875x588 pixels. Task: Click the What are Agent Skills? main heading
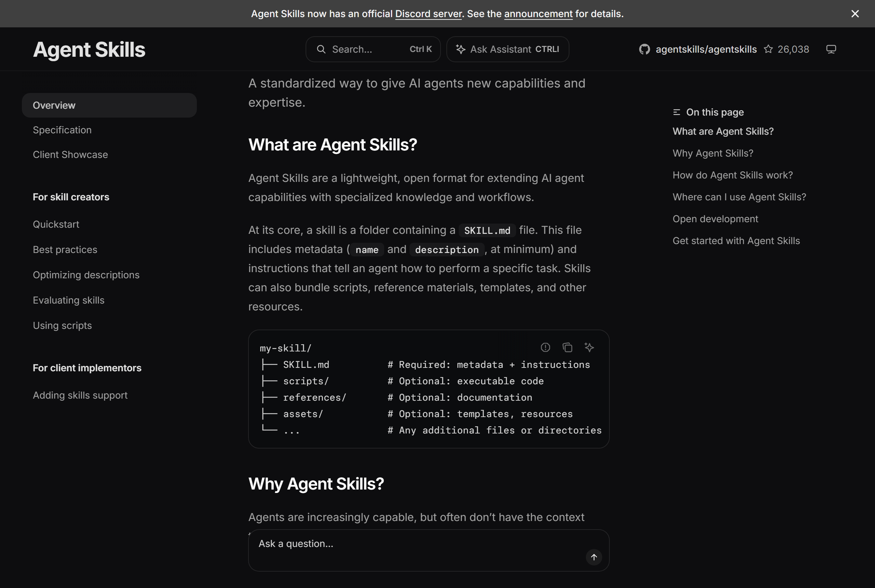(333, 145)
